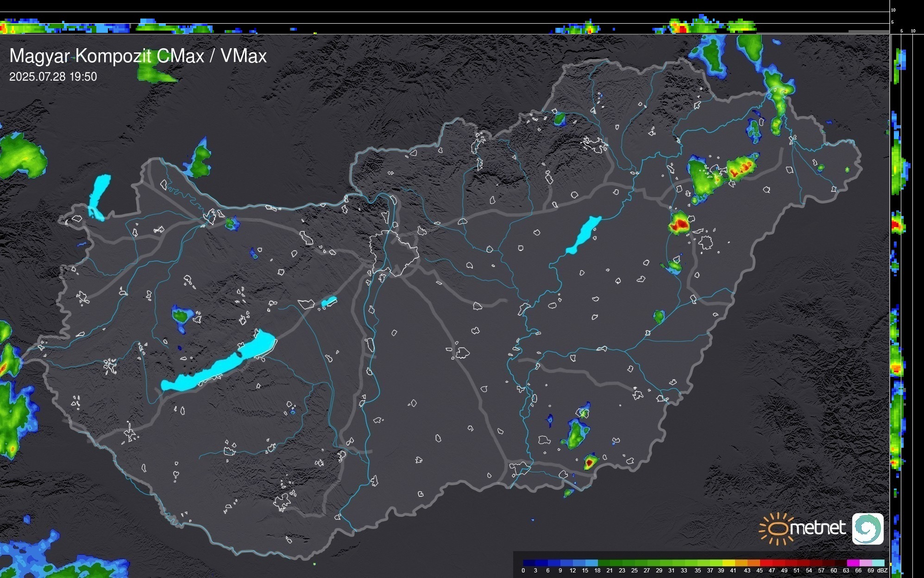Click the teal swirl app icon
The width and height of the screenshot is (924, 578).
[867, 528]
